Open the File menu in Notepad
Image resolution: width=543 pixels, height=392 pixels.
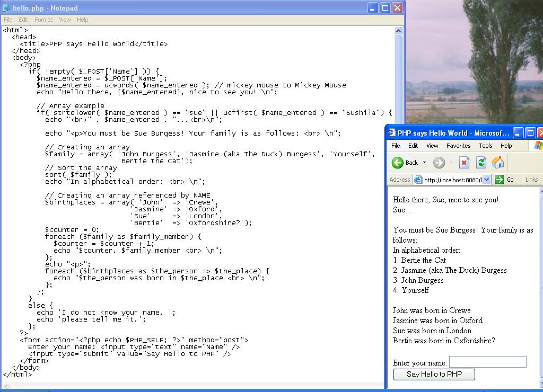click(8, 20)
